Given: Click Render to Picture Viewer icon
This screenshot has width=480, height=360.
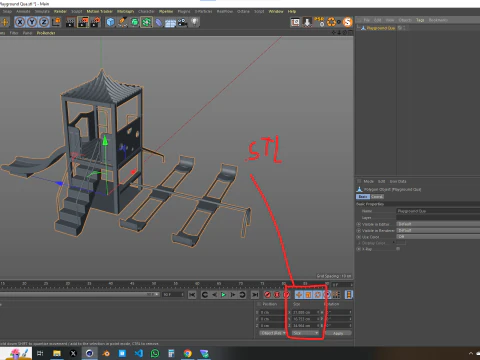Looking at the screenshot, I should pyautogui.click(x=83, y=22).
